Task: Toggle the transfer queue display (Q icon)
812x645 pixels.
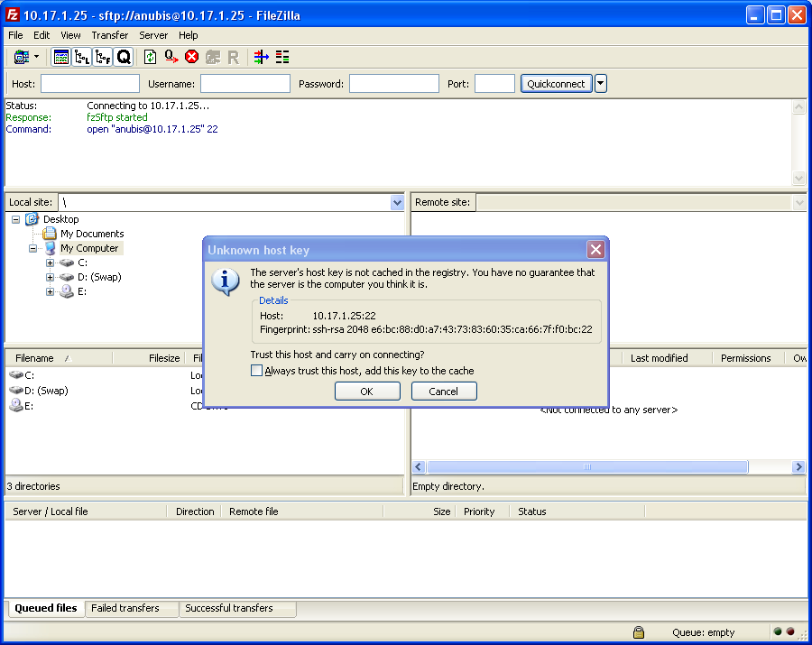Action: click(124, 57)
